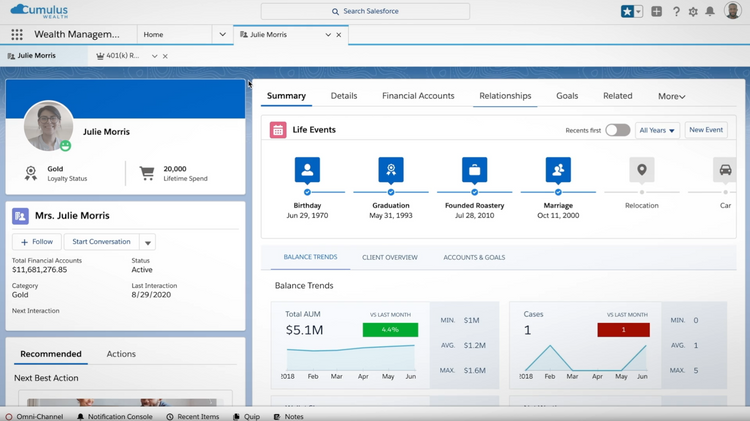Click the Marriage timeline checkmark marker
The width and height of the screenshot is (750, 421).
click(x=558, y=192)
